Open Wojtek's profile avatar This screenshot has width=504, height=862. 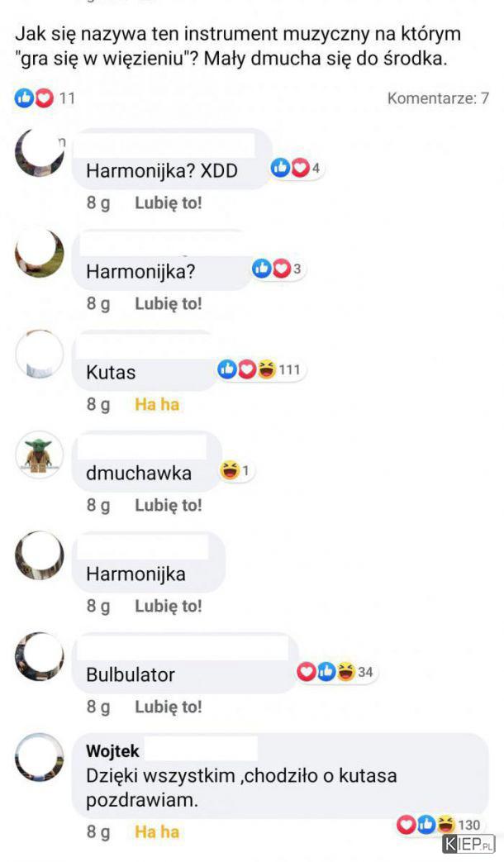click(x=39, y=757)
